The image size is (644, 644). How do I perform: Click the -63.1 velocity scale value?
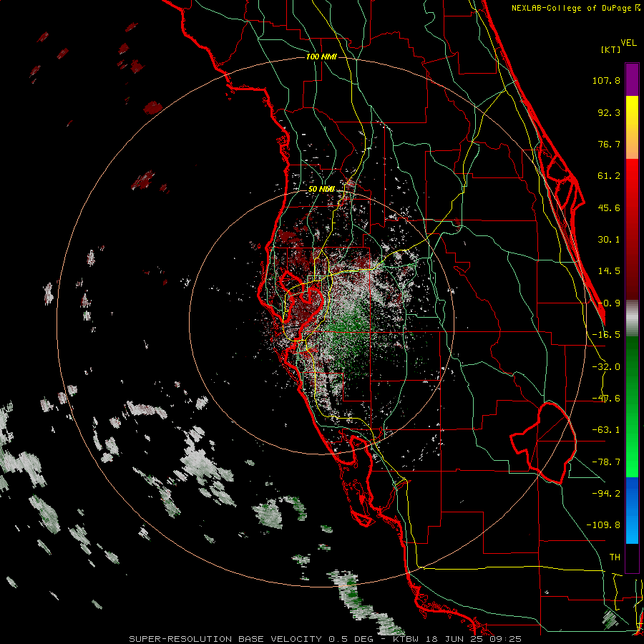click(606, 430)
